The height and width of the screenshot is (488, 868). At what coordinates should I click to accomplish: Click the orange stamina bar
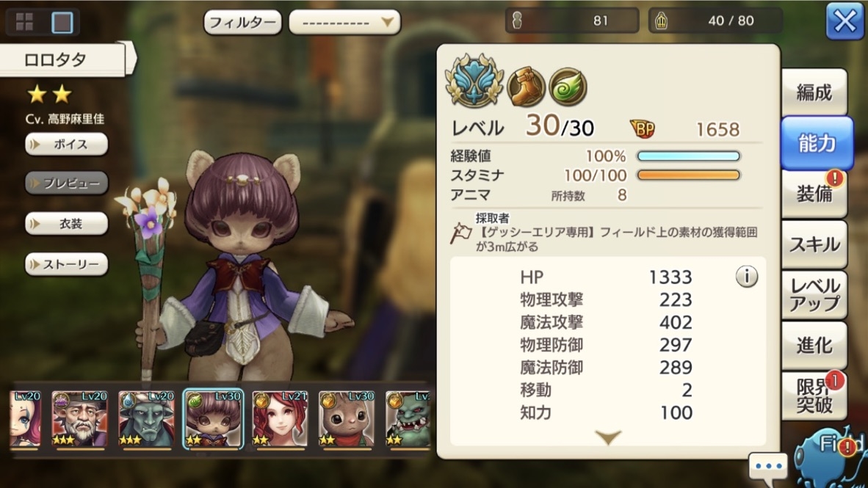689,175
